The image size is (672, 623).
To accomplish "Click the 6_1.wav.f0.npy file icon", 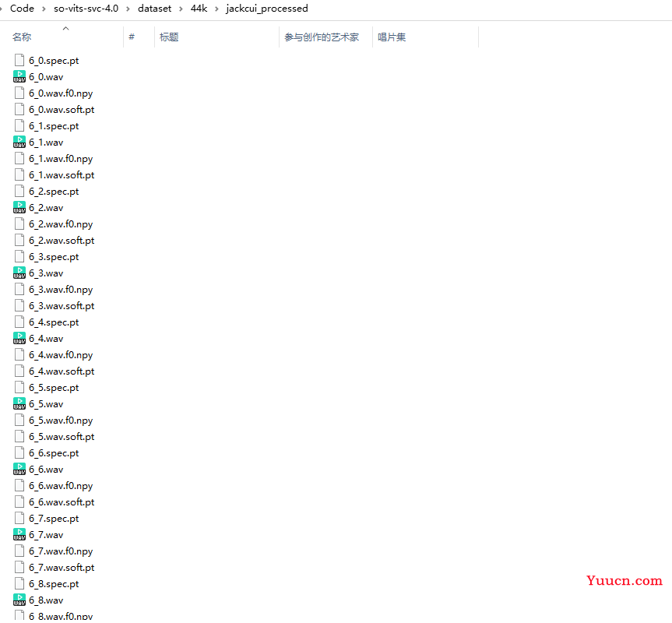I will 19,159.
